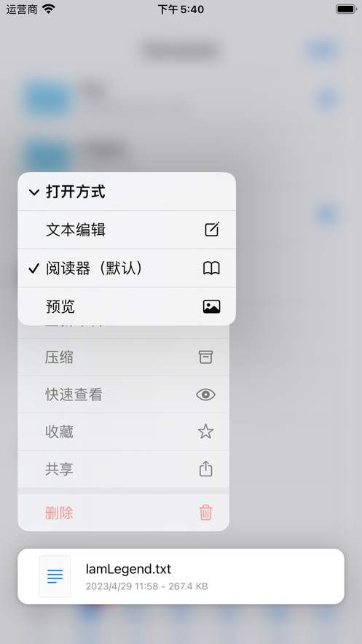The width and height of the screenshot is (362, 644).
Task: Click the blue text document file icon
Action: click(x=55, y=576)
